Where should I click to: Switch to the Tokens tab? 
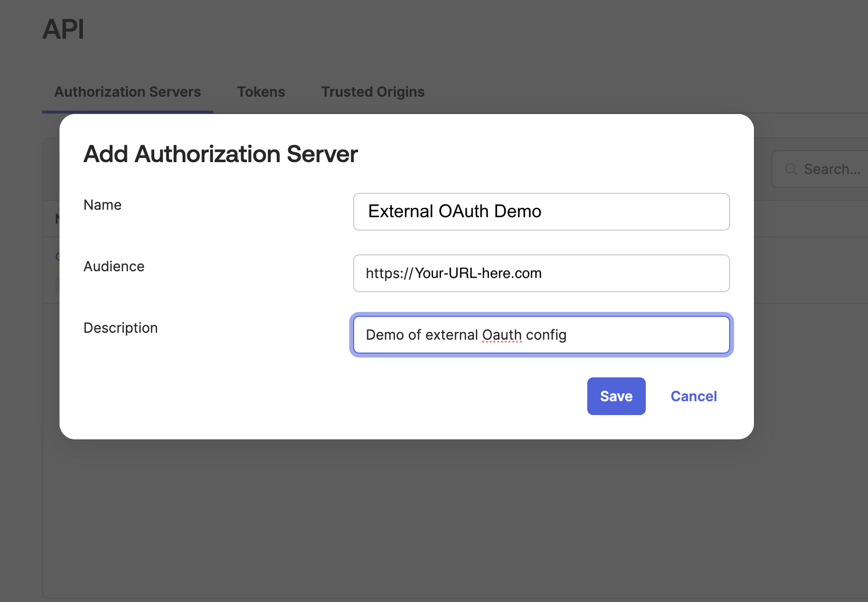click(261, 92)
